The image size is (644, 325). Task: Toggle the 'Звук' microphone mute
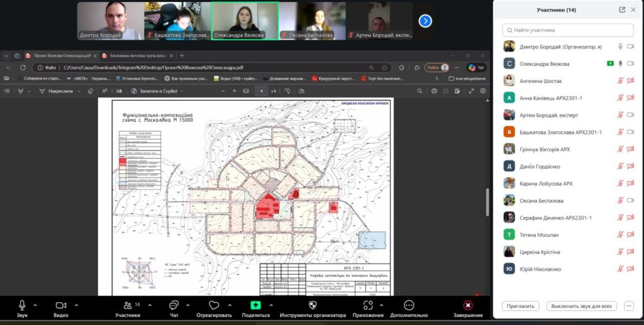point(22,305)
